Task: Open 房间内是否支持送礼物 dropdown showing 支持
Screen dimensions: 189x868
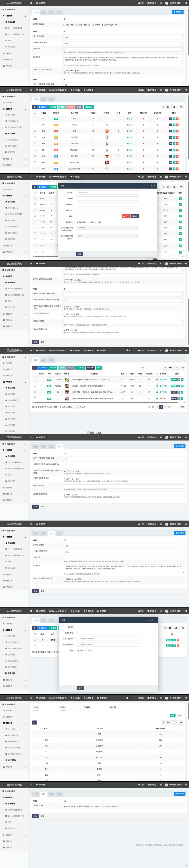Action: click(x=107, y=236)
